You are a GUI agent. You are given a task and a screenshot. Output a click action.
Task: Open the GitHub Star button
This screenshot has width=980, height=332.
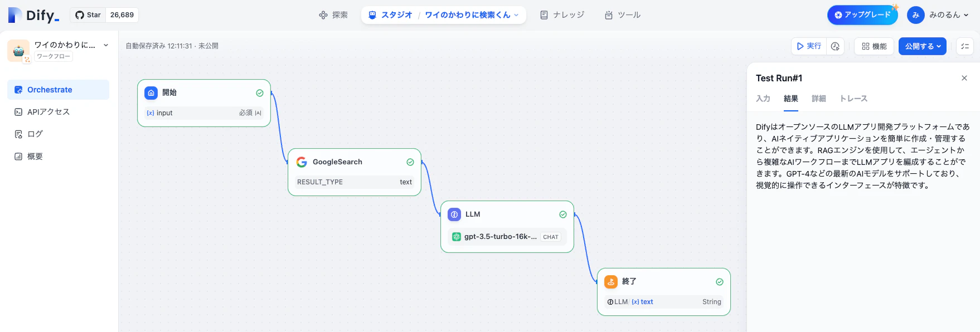pyautogui.click(x=88, y=15)
